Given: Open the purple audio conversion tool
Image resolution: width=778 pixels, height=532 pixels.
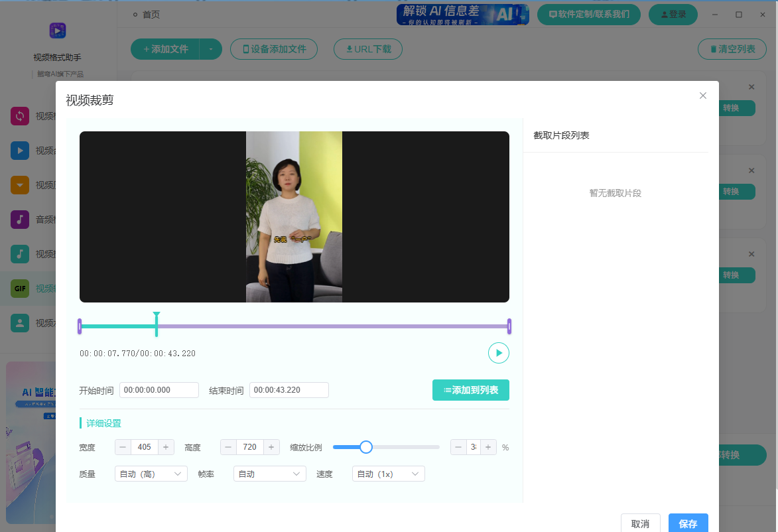Looking at the screenshot, I should (x=20, y=220).
